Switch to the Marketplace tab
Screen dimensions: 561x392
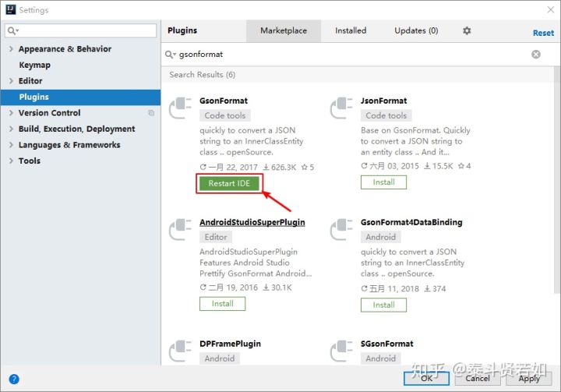[284, 31]
